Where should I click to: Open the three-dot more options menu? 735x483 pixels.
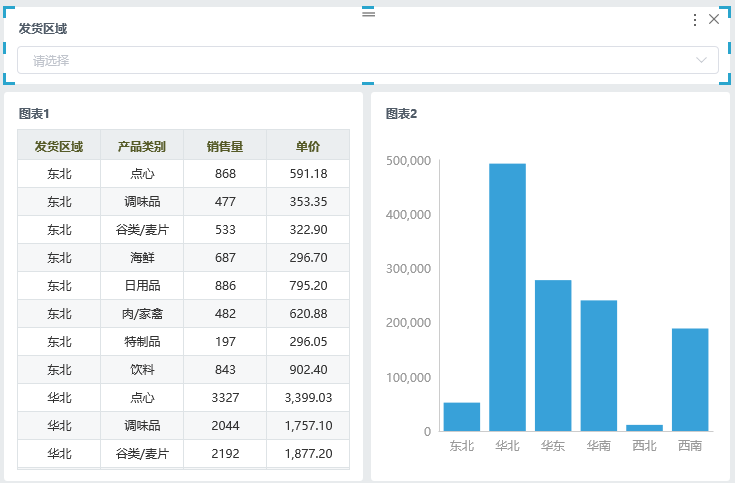click(x=695, y=20)
